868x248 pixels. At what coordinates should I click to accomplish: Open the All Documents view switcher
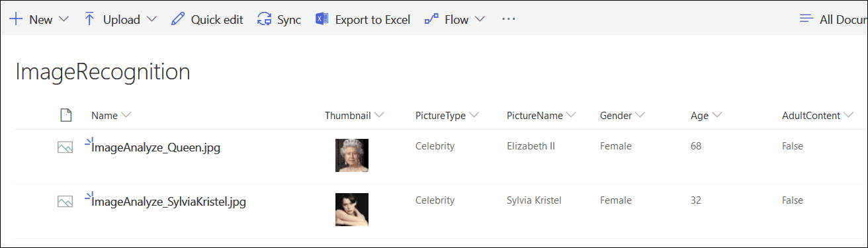pyautogui.click(x=833, y=19)
